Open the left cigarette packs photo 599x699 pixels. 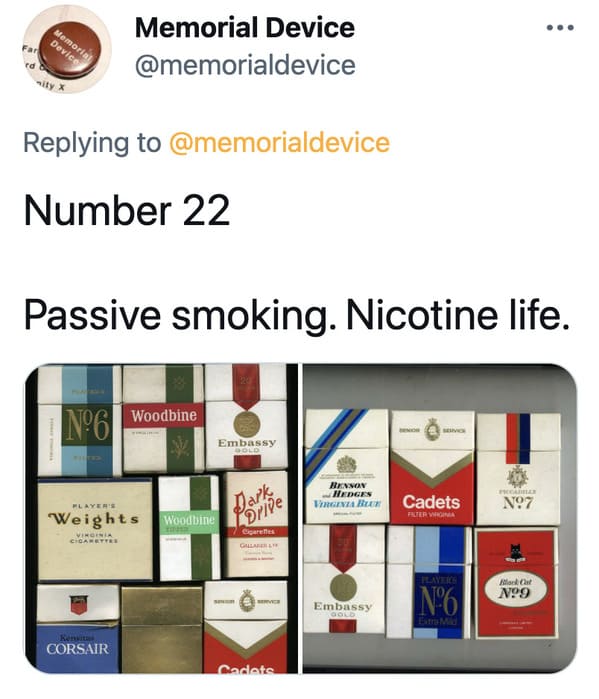pyautogui.click(x=161, y=518)
